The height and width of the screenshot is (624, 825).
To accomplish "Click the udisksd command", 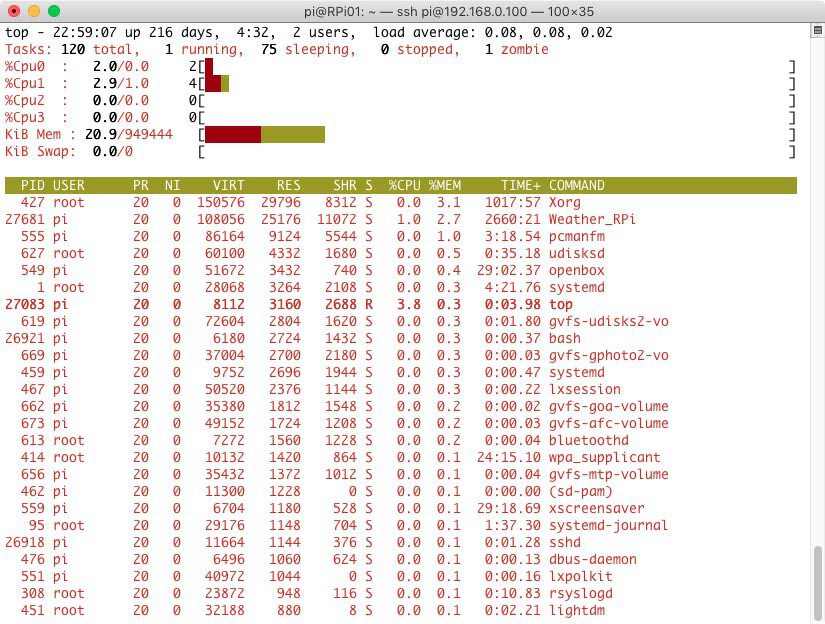I will point(577,254).
